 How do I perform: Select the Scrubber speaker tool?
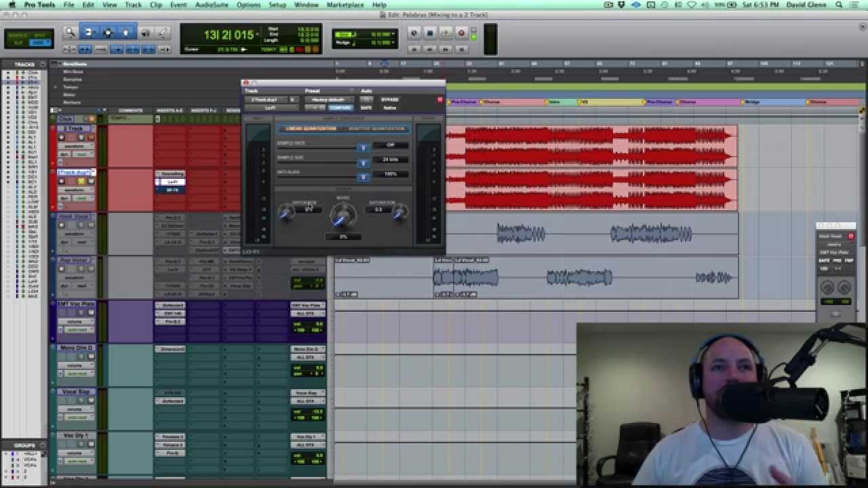pos(145,32)
